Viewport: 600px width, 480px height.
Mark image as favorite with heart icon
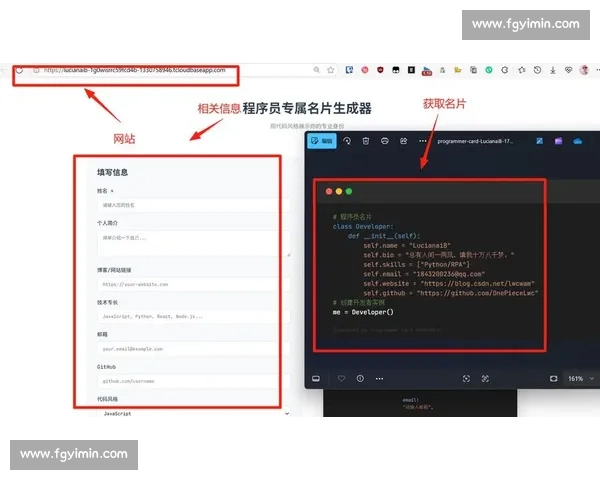point(341,379)
